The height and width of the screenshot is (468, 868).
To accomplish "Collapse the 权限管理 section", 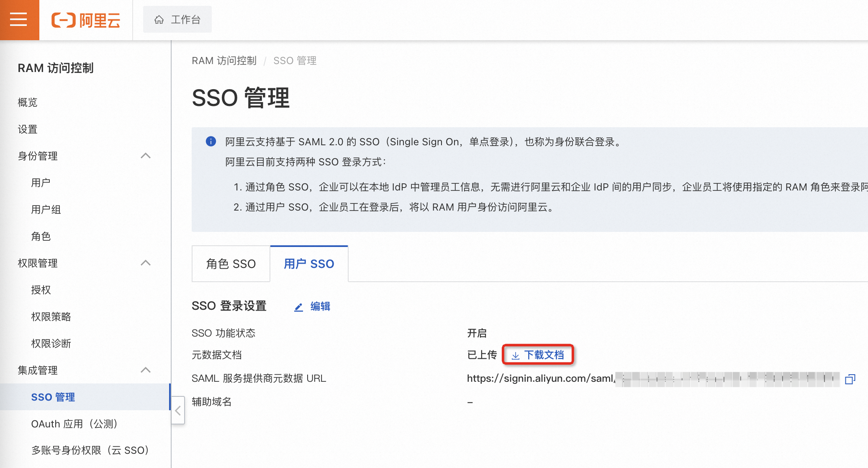I will pos(145,263).
